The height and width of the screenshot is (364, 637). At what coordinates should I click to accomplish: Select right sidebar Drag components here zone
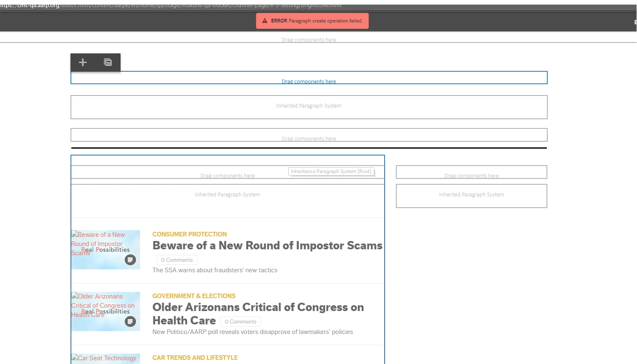point(471,172)
